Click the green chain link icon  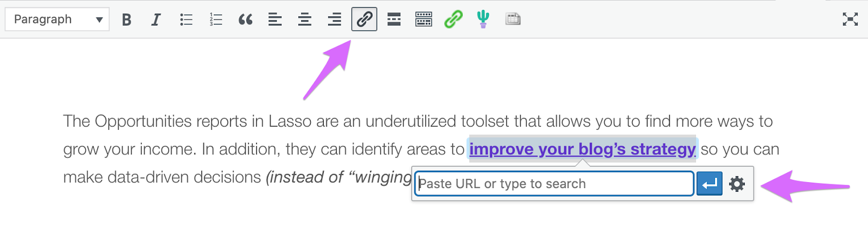(x=454, y=20)
